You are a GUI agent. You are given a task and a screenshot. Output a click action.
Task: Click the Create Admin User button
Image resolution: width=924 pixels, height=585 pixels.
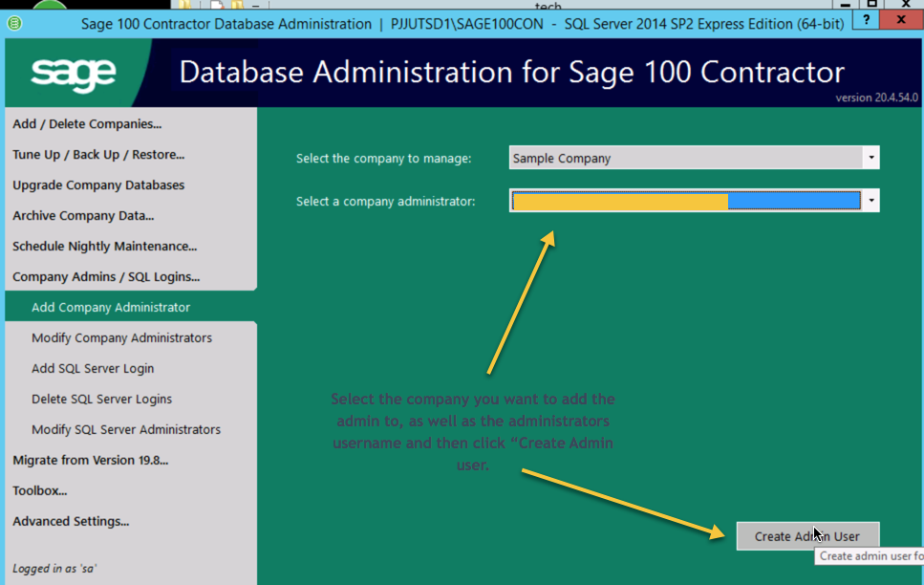pos(808,536)
